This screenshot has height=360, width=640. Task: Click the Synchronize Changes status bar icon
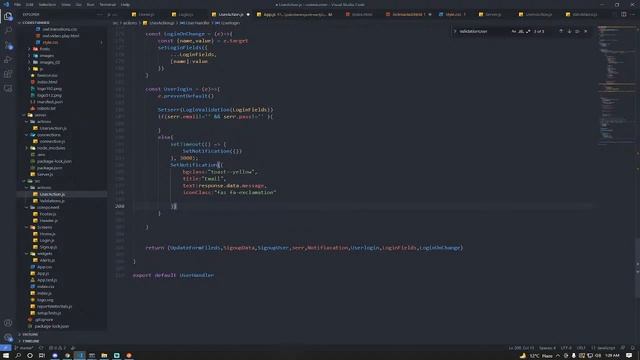point(41,348)
